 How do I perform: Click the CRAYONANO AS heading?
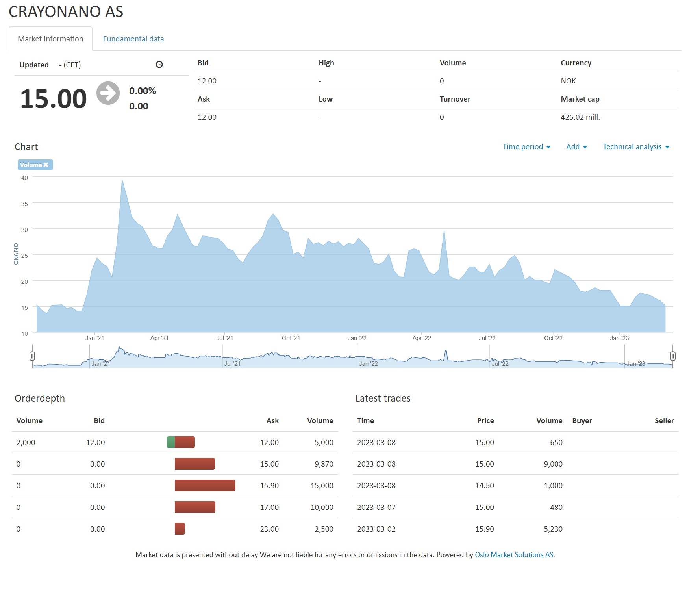pyautogui.click(x=66, y=11)
